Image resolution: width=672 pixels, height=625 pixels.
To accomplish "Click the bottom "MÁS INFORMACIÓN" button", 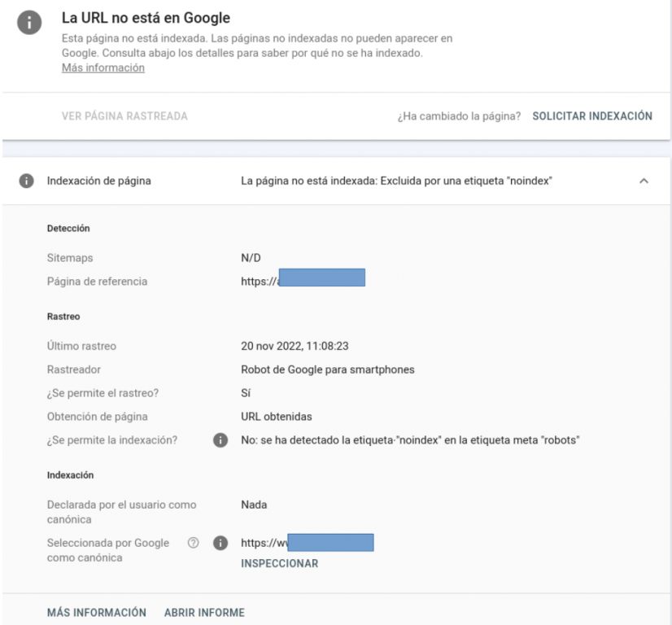I will click(x=95, y=612).
